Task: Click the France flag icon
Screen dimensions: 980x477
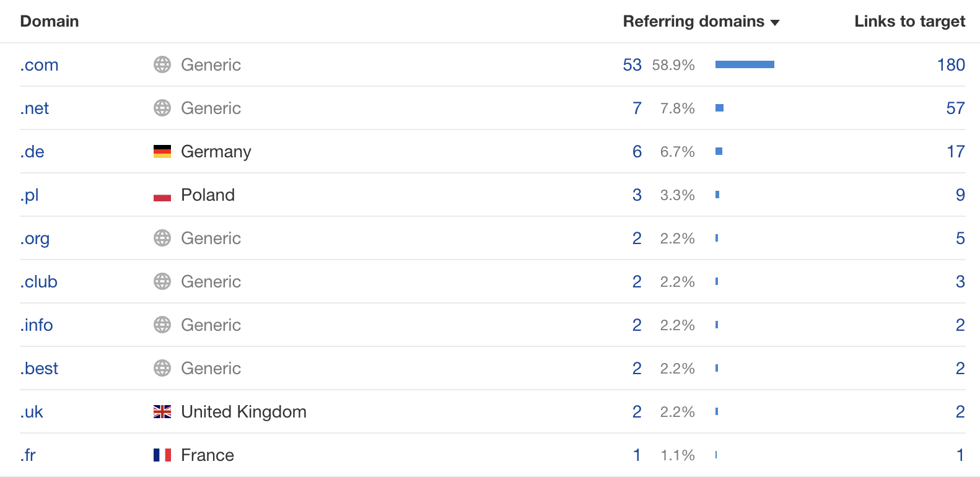Action: [x=162, y=455]
